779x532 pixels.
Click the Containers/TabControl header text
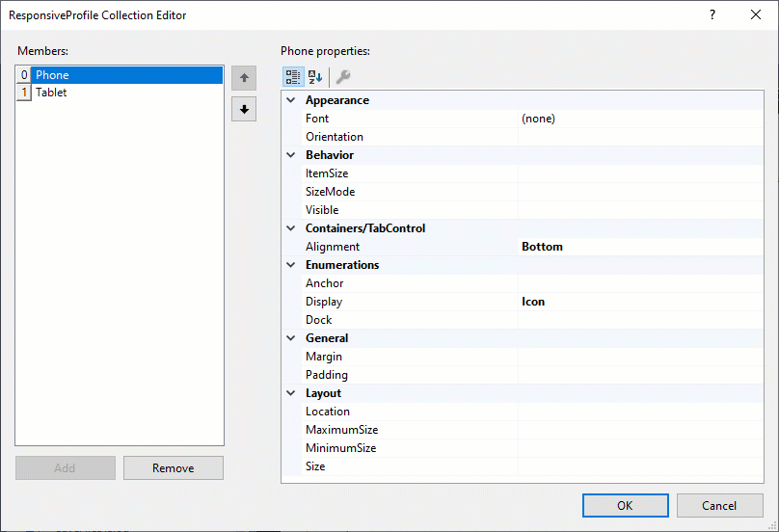(365, 228)
